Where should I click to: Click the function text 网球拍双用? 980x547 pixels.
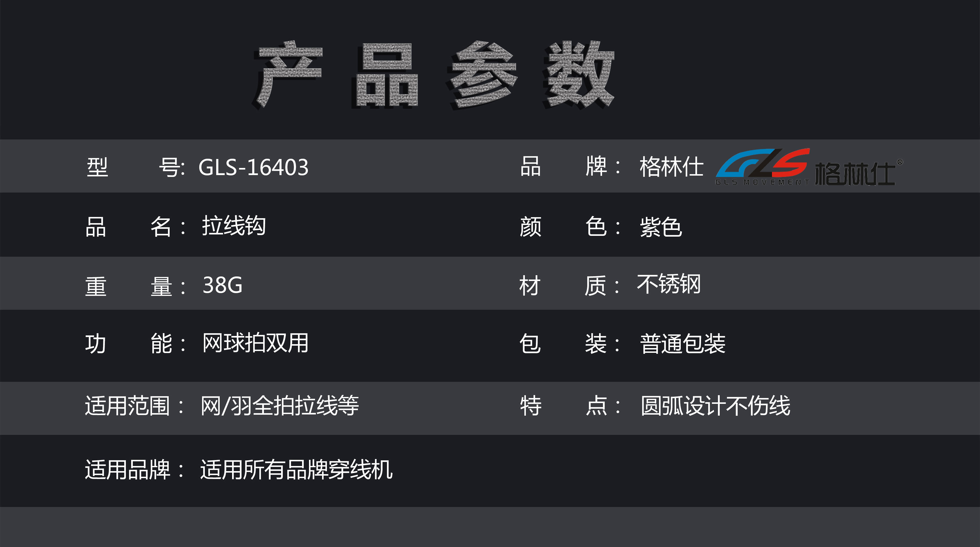pos(255,344)
